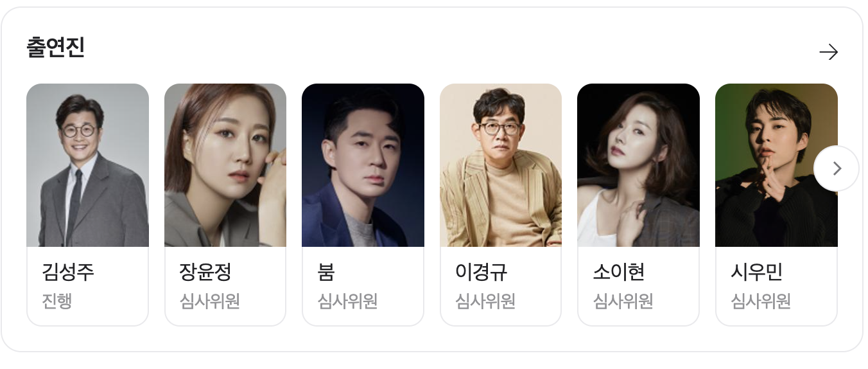Open the photo above the name 장윤정
This screenshot has height=369, width=868.
pos(225,165)
